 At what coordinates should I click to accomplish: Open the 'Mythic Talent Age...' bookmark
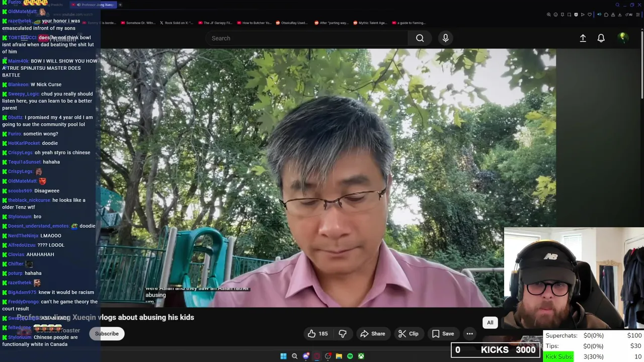tap(370, 23)
